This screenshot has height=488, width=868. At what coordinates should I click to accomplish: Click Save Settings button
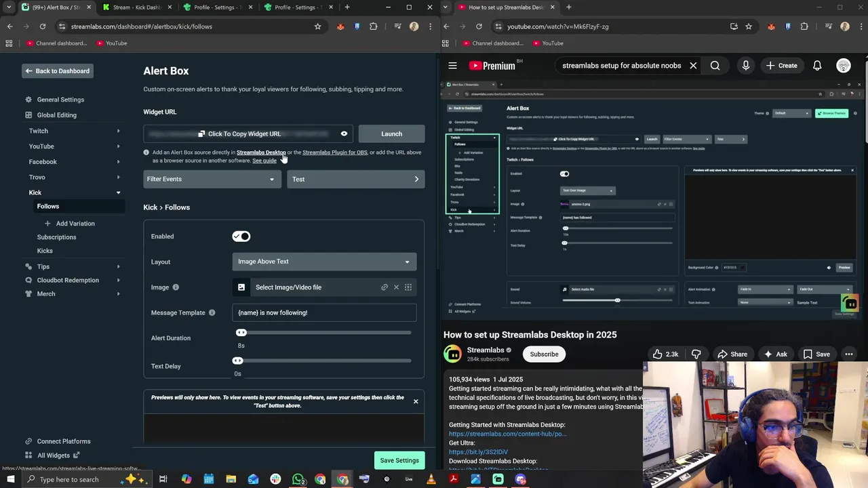[399, 461]
